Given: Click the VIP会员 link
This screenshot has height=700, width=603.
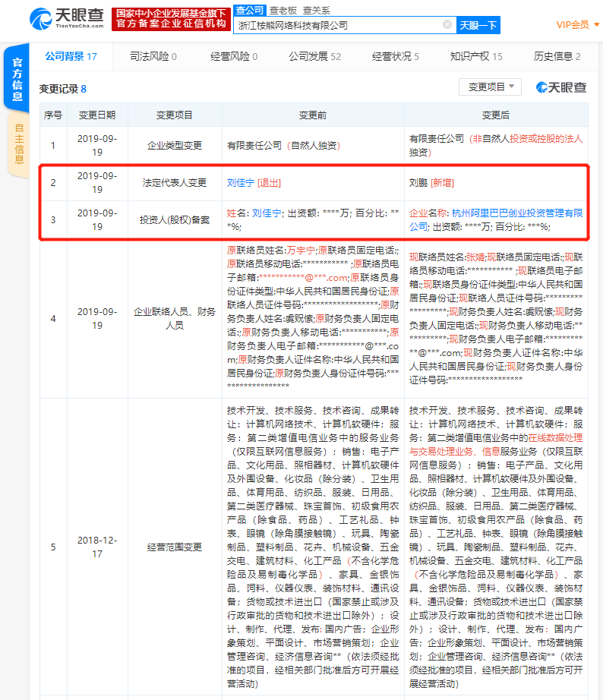Looking at the screenshot, I should tap(573, 25).
